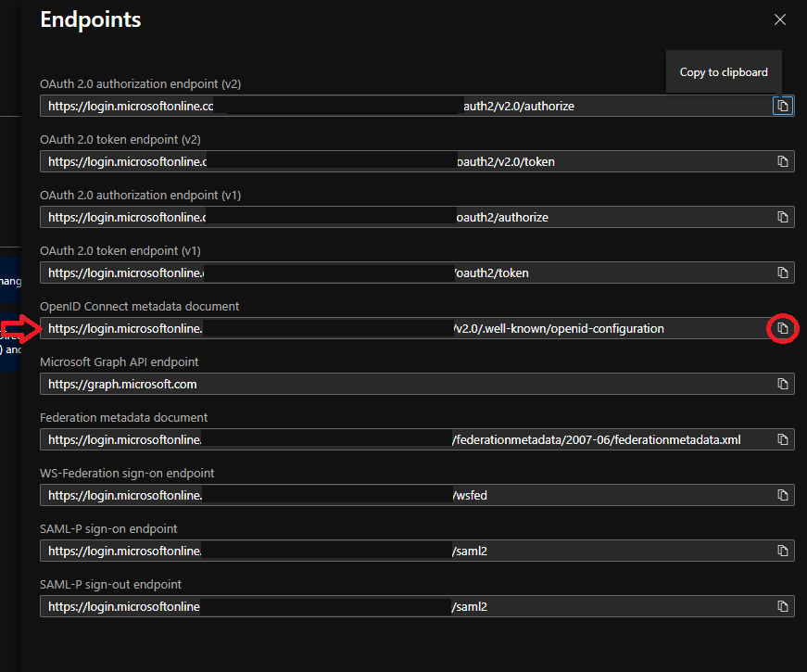This screenshot has width=807, height=672.
Task: Close the Endpoints panel
Action: [780, 19]
